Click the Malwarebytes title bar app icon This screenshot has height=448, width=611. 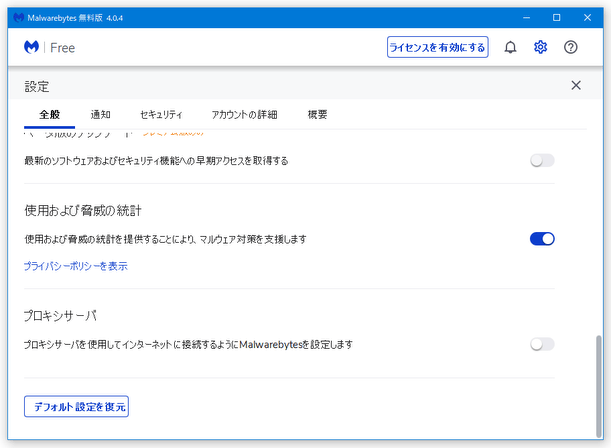18,18
